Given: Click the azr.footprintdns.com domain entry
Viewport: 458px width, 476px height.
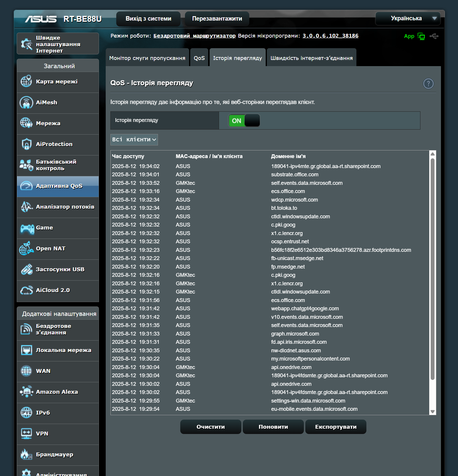Looking at the screenshot, I should [341, 250].
